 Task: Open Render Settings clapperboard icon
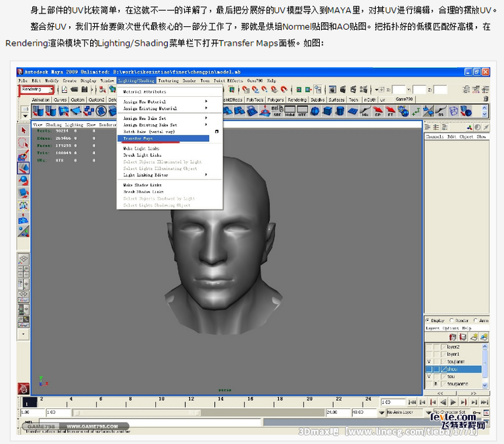coord(364,89)
